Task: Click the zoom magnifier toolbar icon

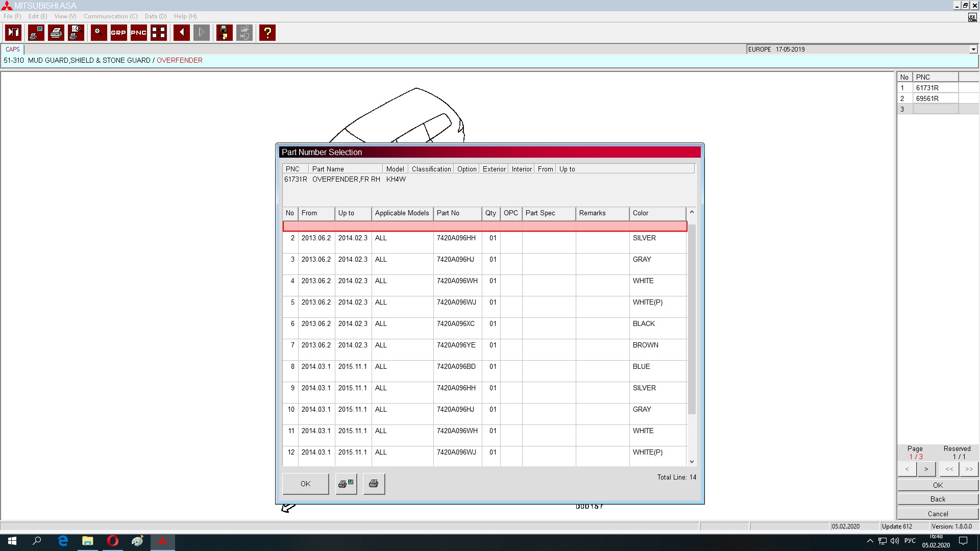Action: tap(99, 33)
